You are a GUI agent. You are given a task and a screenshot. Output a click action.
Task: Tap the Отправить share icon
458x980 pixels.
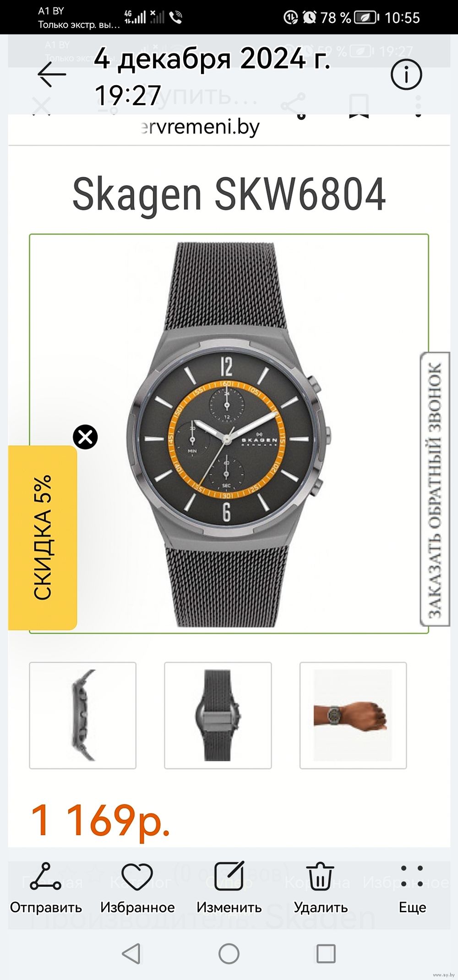(46, 888)
